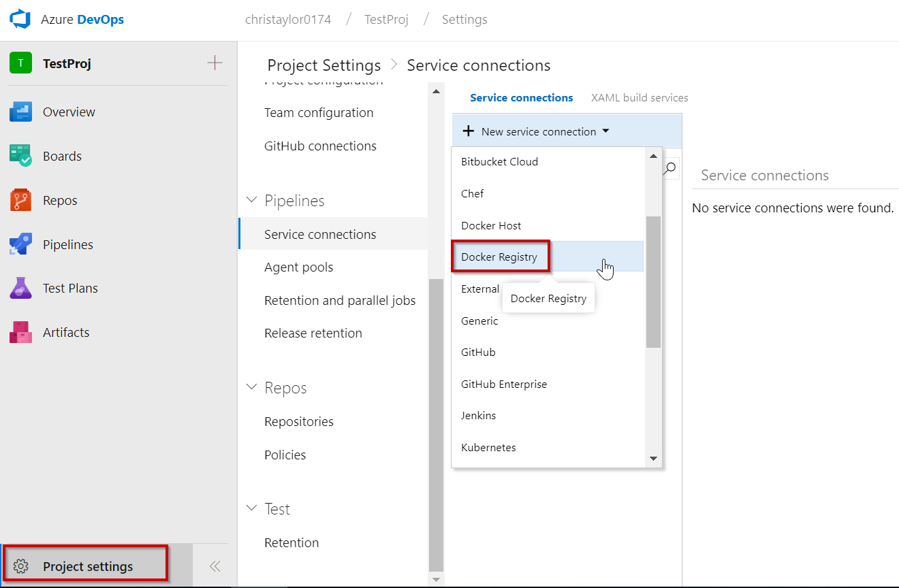899x588 pixels.
Task: Choose Kubernetes connection type
Action: (488, 448)
